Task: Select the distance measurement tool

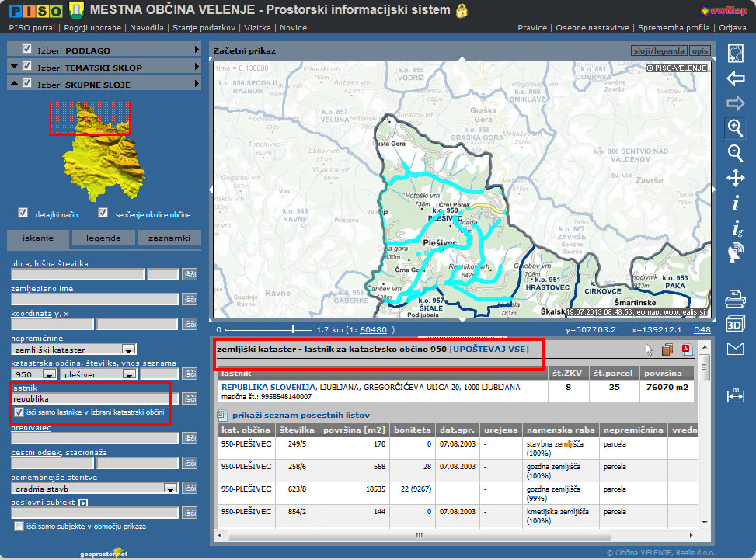Action: (x=735, y=395)
